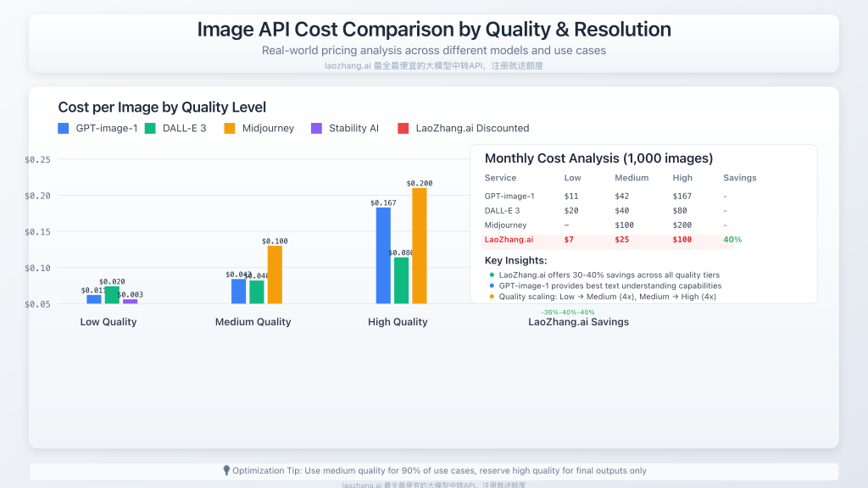Click the GPT-image-1 row name in the table

509,196
